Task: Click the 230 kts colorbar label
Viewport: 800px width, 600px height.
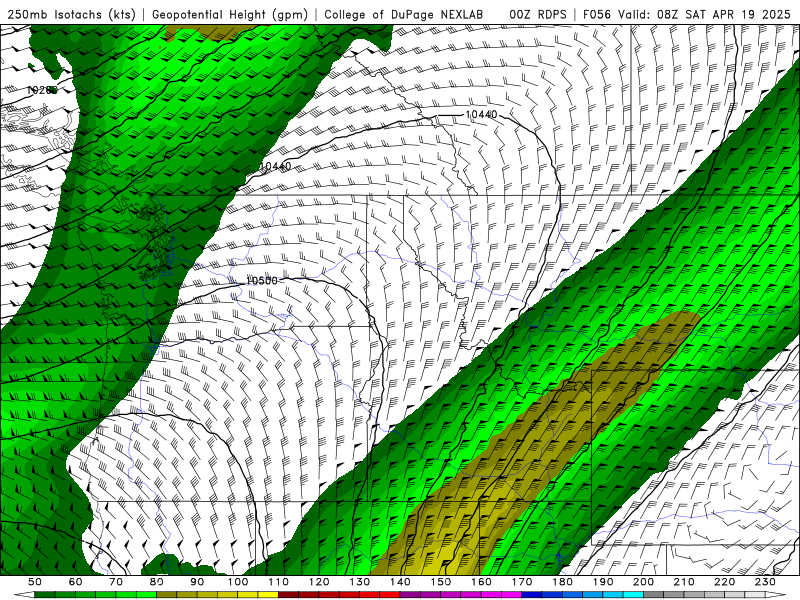Action: click(765, 582)
